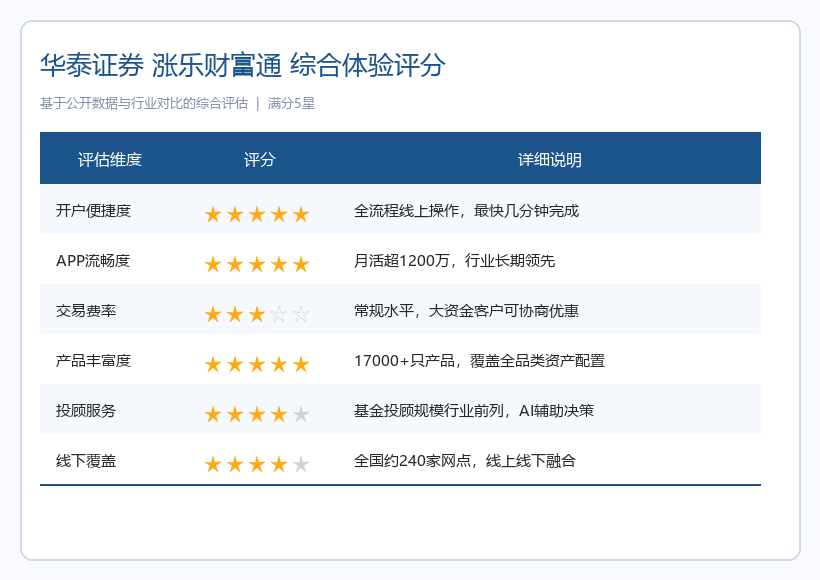Click the 全国约240家网点 description text
The width and height of the screenshot is (820, 580).
click(x=412, y=461)
